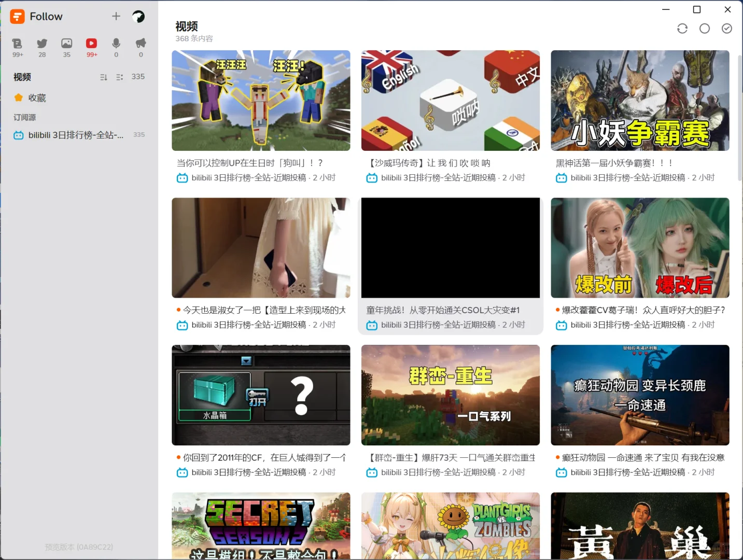Open 小妖争霸赛 video thumbnail
The height and width of the screenshot is (560, 743).
pos(640,101)
